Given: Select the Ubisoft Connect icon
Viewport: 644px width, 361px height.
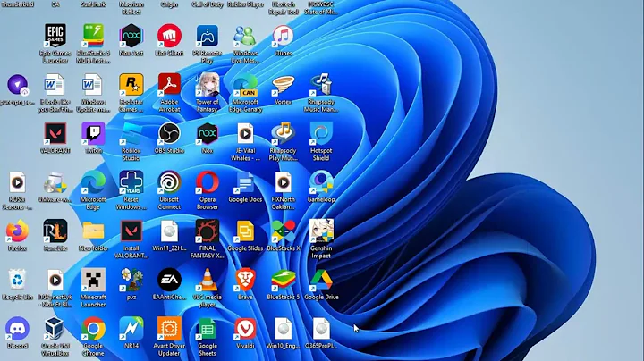Looking at the screenshot, I should pos(169,182).
